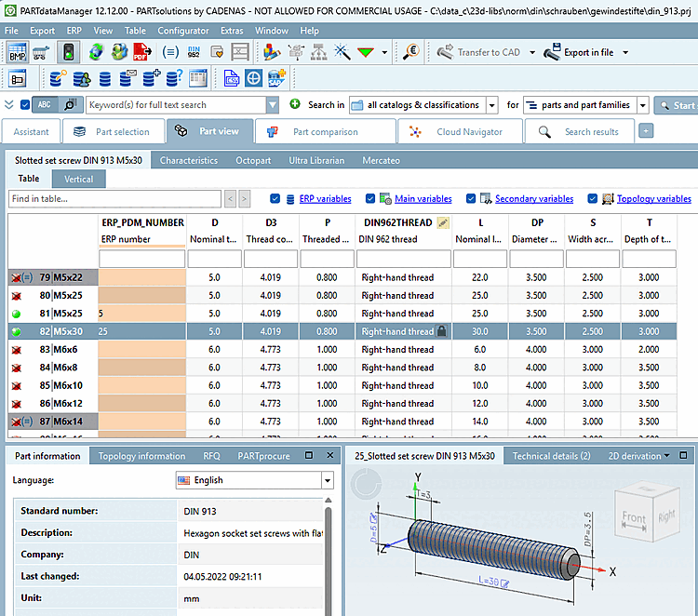Click the BMP table toolbar icon
Image resolution: width=698 pixels, height=616 pixels.
[18, 52]
